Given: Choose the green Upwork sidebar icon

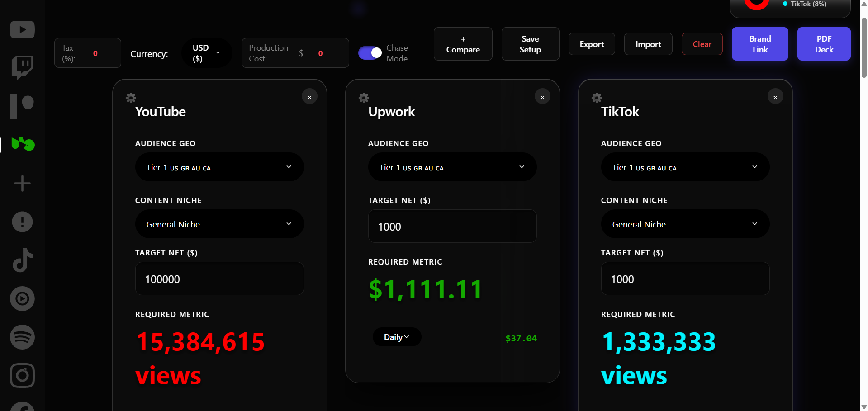Looking at the screenshot, I should [x=23, y=144].
